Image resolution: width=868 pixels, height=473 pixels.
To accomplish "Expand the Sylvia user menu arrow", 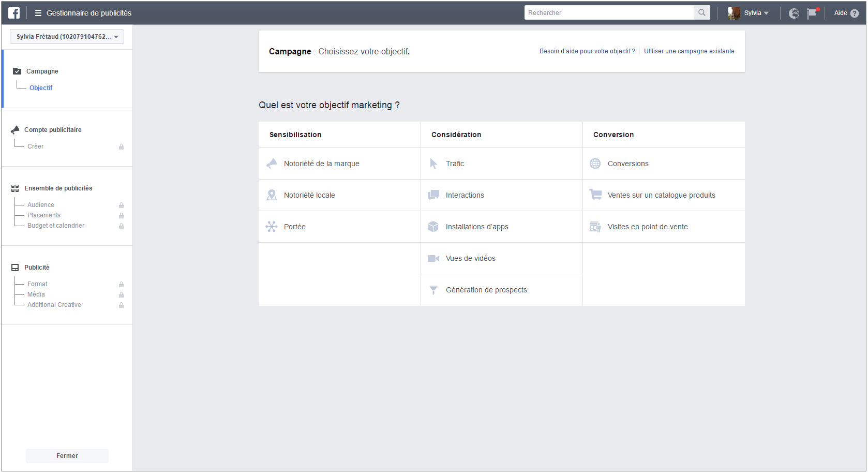I will pyautogui.click(x=766, y=13).
